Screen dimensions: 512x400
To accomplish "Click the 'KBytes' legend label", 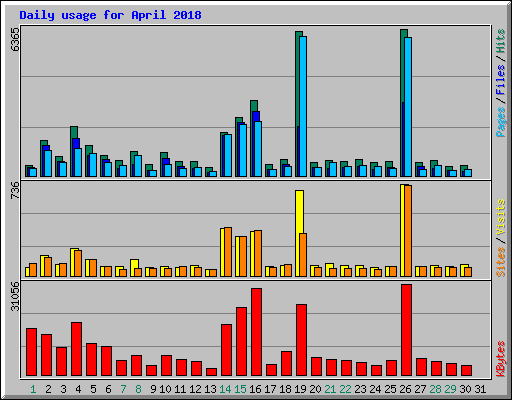I will (500, 359).
